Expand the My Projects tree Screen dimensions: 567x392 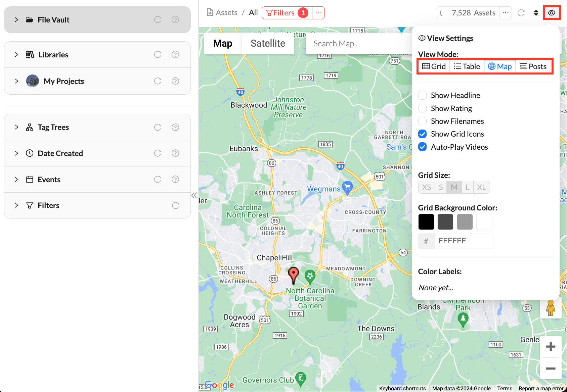pos(16,81)
